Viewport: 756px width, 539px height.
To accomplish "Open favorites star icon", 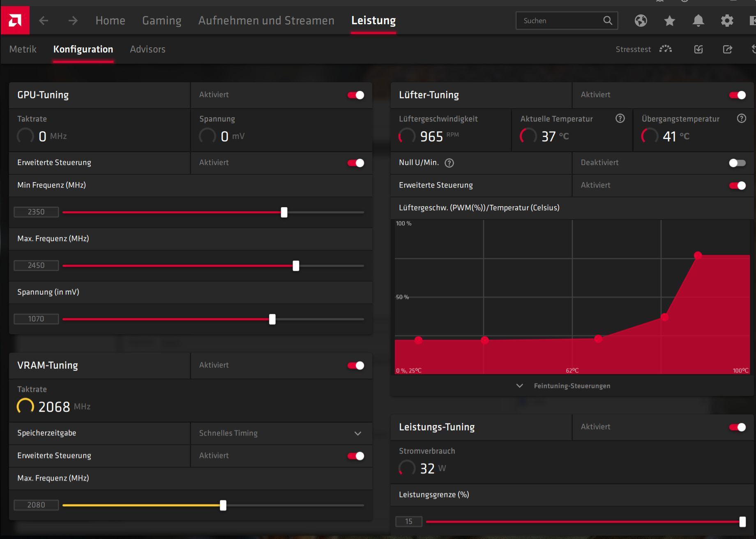I will click(670, 21).
